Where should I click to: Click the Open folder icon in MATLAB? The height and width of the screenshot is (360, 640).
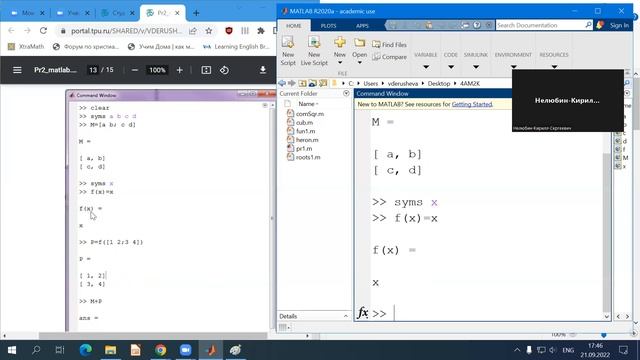pos(359,42)
